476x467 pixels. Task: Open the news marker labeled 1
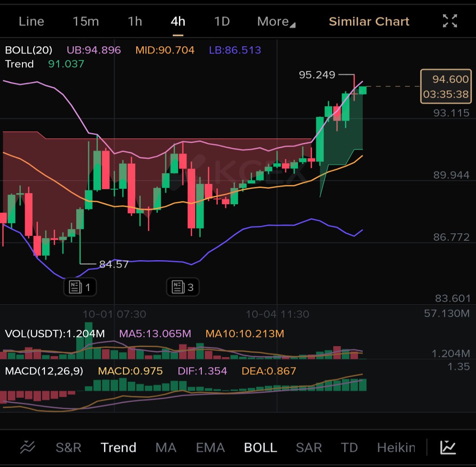pos(80,287)
